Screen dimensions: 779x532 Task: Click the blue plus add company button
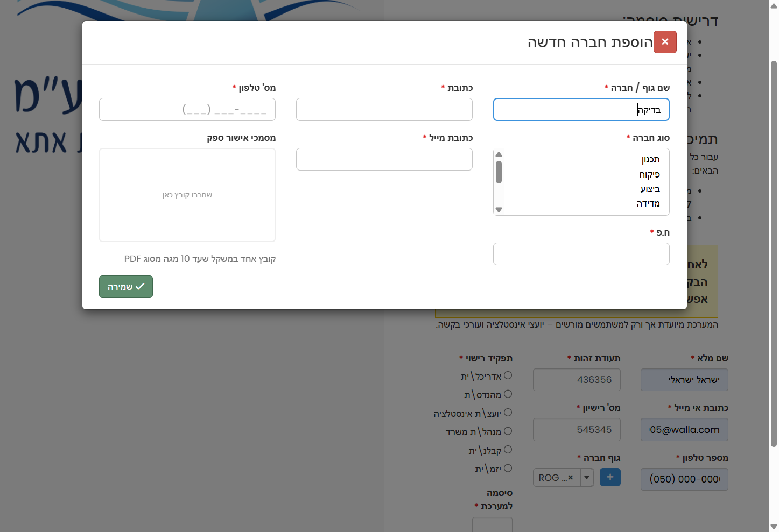(610, 477)
